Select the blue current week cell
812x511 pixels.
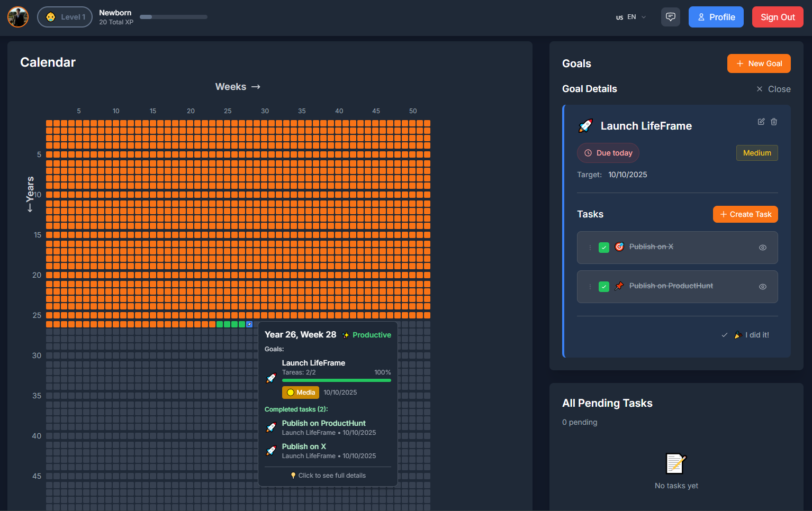click(x=249, y=324)
